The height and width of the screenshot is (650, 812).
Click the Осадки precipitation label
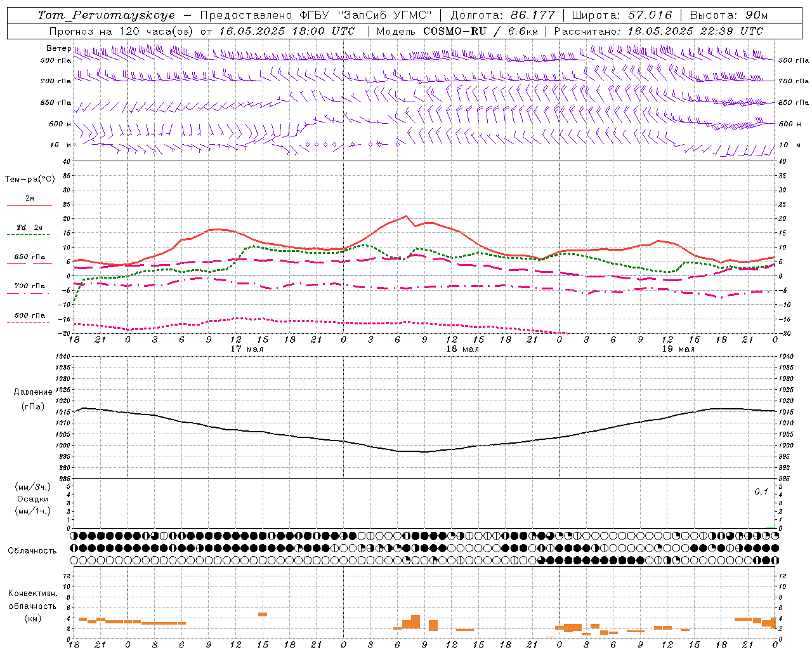33,499
